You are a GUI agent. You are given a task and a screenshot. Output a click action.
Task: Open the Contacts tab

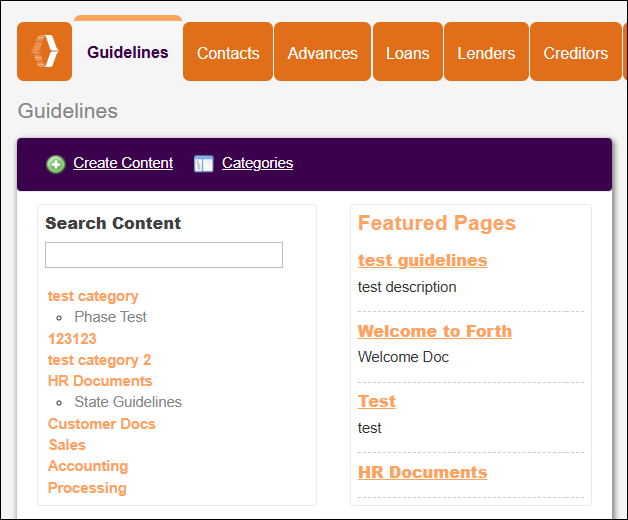tap(228, 52)
